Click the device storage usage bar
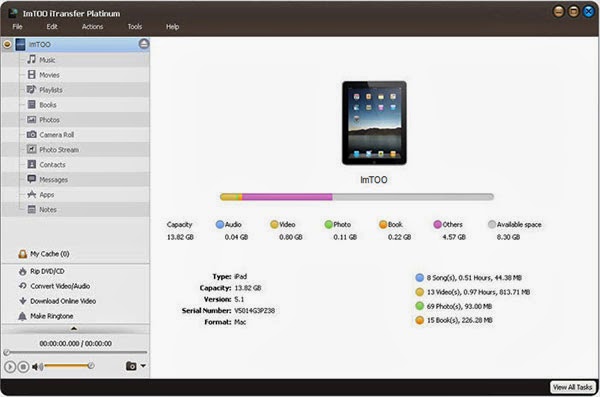The image size is (600, 397). point(357,197)
